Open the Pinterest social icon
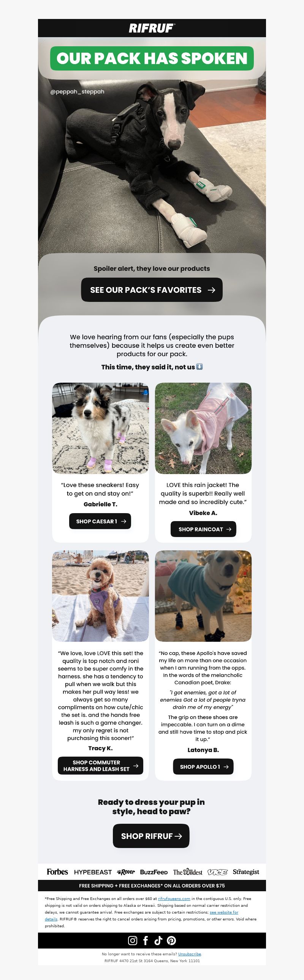 171,941
